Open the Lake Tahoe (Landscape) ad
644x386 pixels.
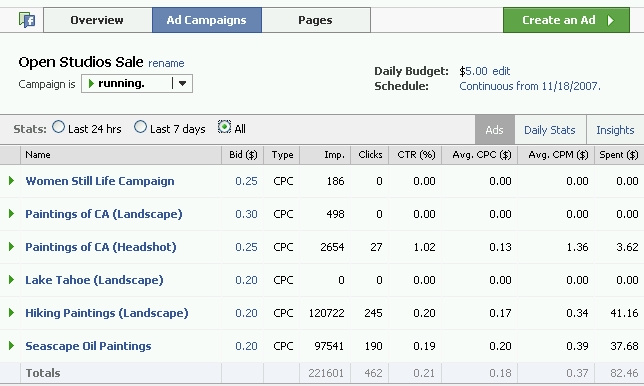(94, 280)
